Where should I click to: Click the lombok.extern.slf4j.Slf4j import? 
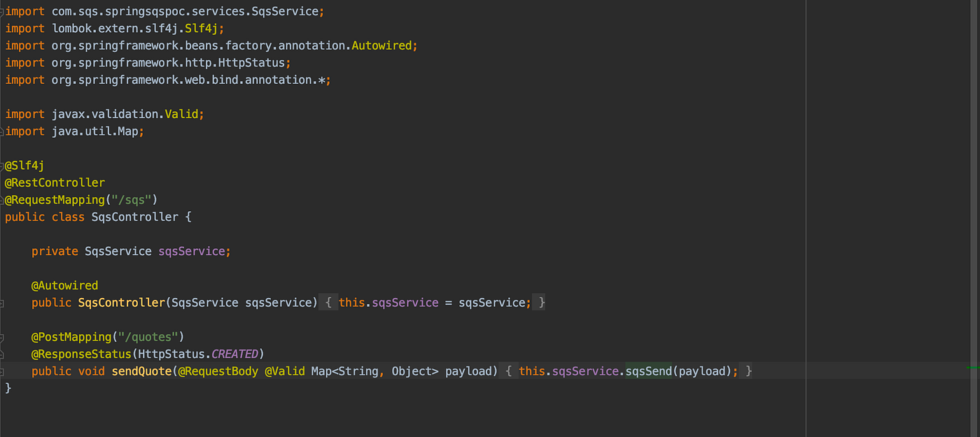(x=138, y=29)
